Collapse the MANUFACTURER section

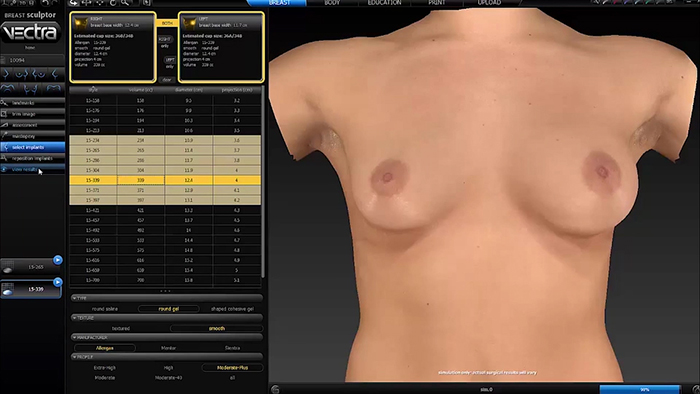point(166,337)
